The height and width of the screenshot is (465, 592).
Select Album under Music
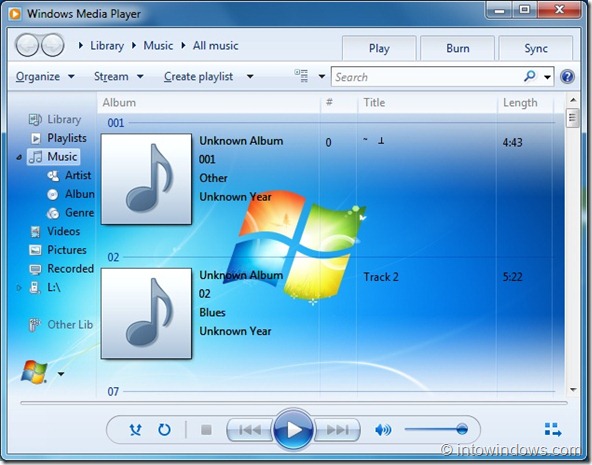click(71, 194)
